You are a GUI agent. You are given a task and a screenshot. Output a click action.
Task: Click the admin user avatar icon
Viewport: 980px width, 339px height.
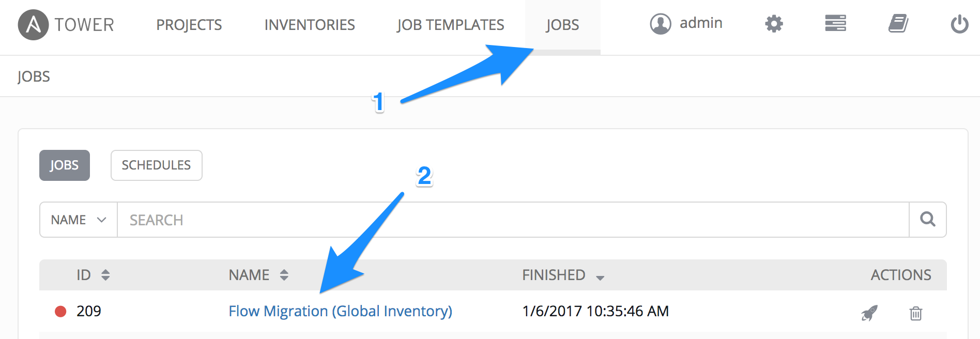point(660,24)
